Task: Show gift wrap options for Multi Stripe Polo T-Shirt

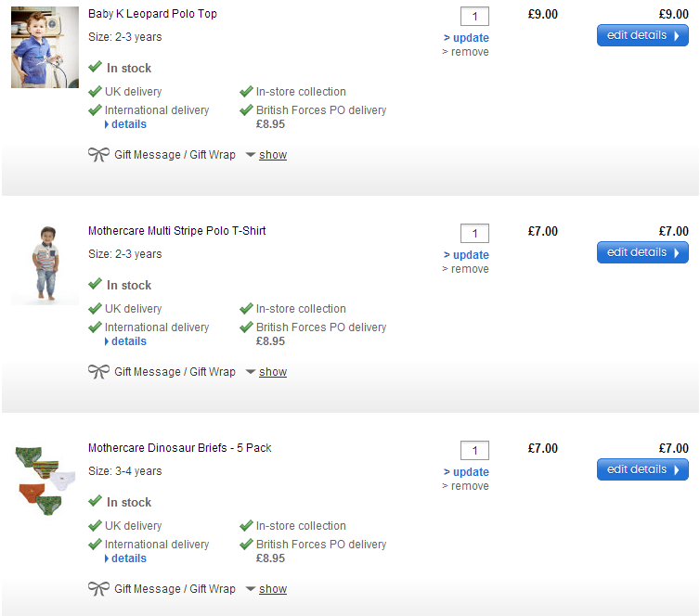Action: pos(272,372)
